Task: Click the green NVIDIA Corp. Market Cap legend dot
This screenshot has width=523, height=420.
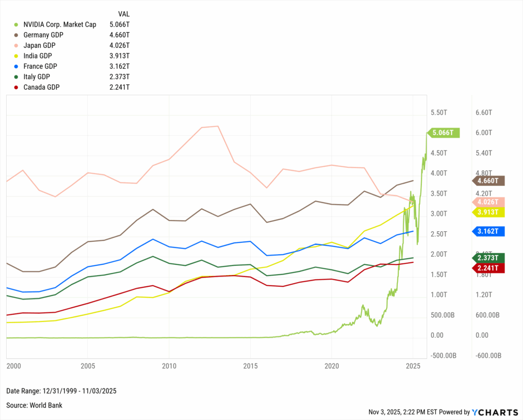Action: [16, 24]
